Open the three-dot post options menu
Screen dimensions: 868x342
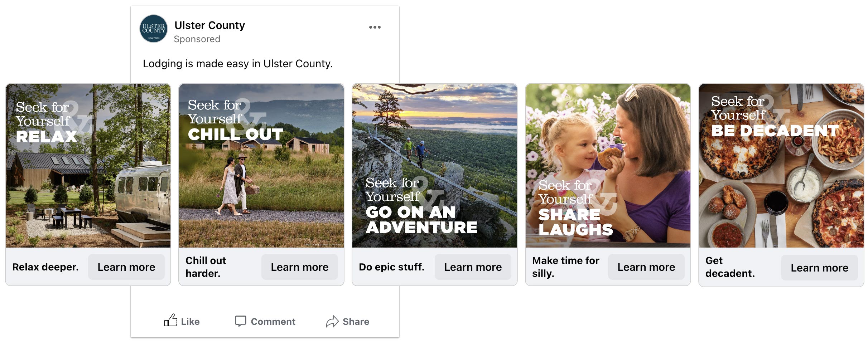375,27
